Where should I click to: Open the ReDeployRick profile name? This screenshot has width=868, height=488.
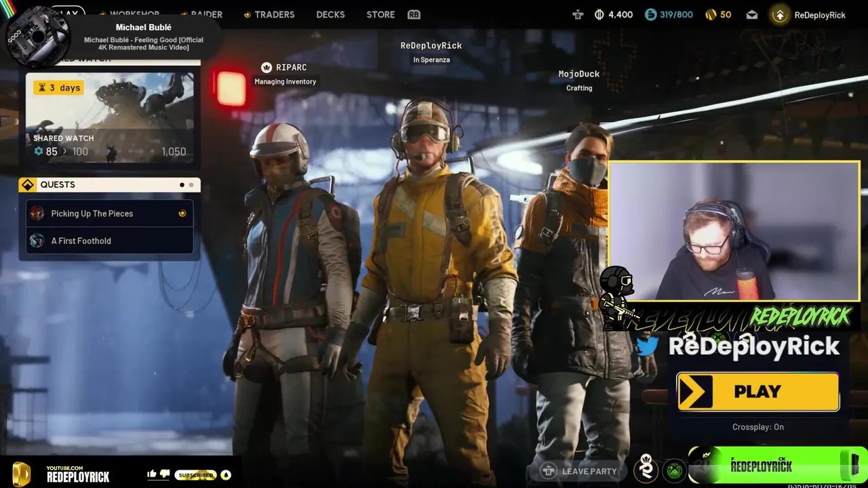point(820,15)
